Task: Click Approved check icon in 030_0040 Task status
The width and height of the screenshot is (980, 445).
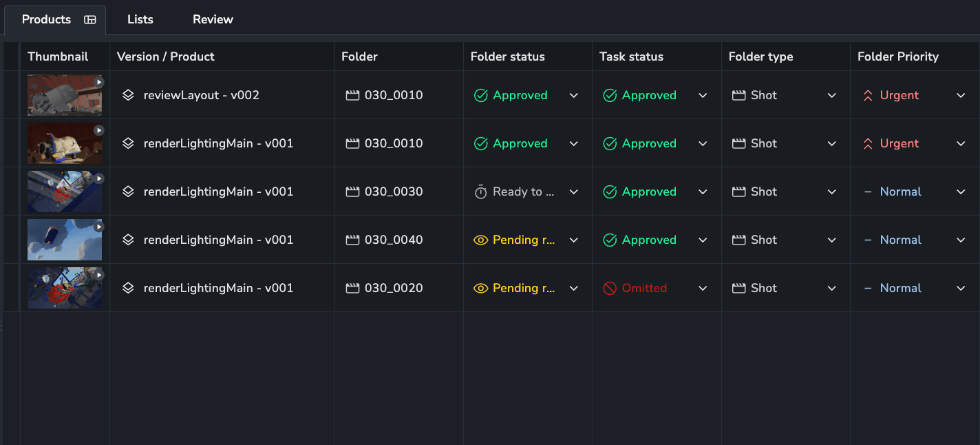Action: click(x=610, y=240)
